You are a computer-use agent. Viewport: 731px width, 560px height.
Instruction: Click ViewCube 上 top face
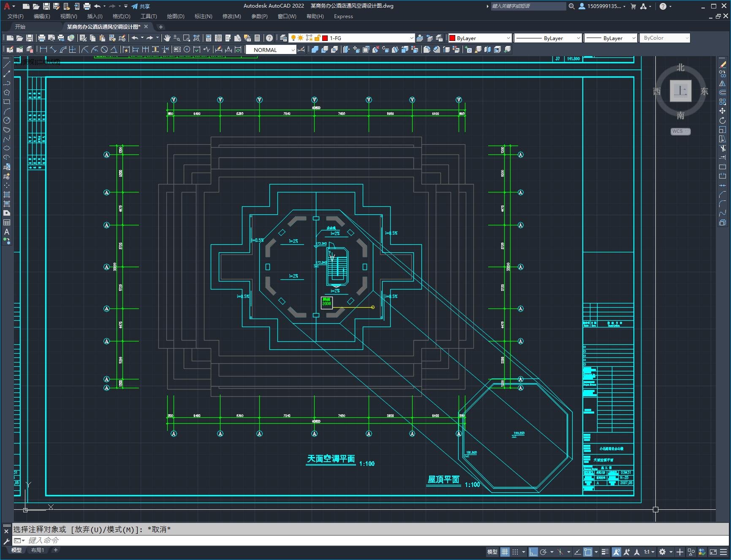click(680, 91)
